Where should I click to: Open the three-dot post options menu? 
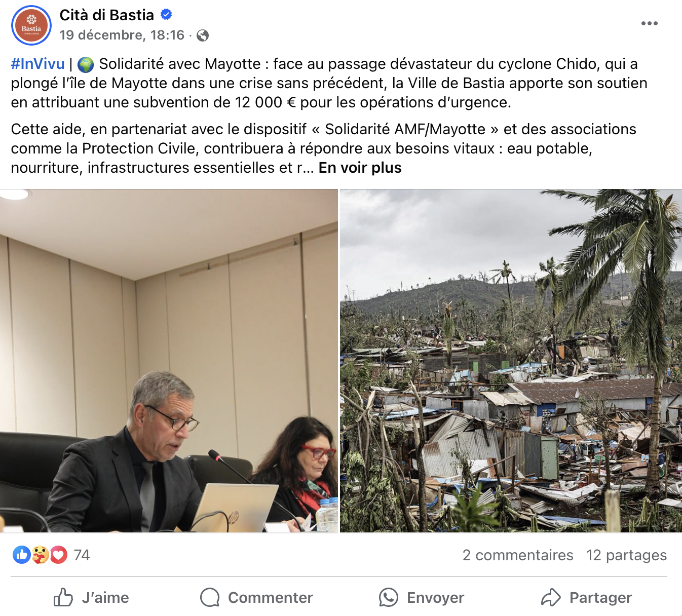[649, 23]
